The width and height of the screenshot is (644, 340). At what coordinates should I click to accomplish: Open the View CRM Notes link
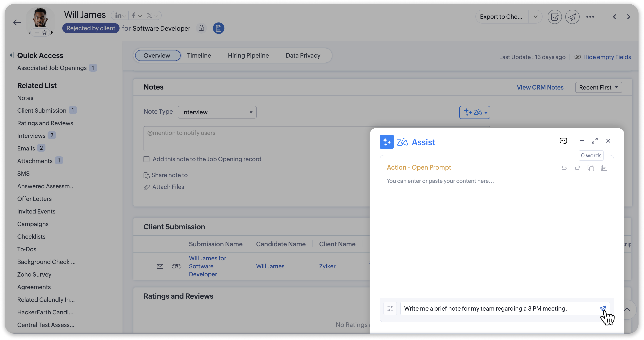540,87
